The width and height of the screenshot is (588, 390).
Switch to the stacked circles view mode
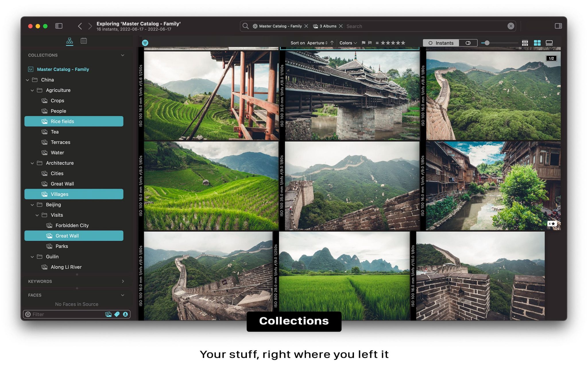coord(468,43)
